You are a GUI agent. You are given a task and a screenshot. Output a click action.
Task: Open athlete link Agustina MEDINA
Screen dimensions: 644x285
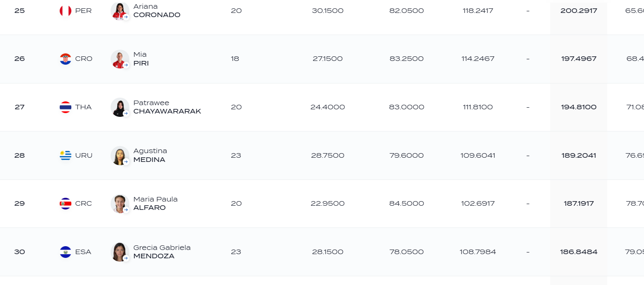(150, 155)
